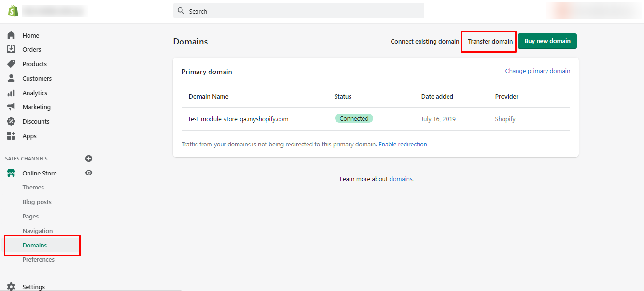Click test-module-store-qa.myshopify.com domain name

pos(238,119)
